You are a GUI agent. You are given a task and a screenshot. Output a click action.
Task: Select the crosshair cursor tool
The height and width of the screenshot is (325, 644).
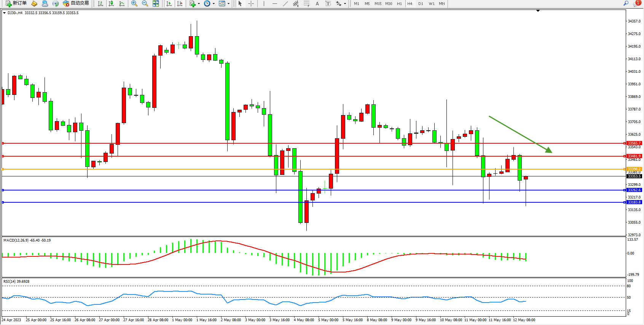click(251, 3)
